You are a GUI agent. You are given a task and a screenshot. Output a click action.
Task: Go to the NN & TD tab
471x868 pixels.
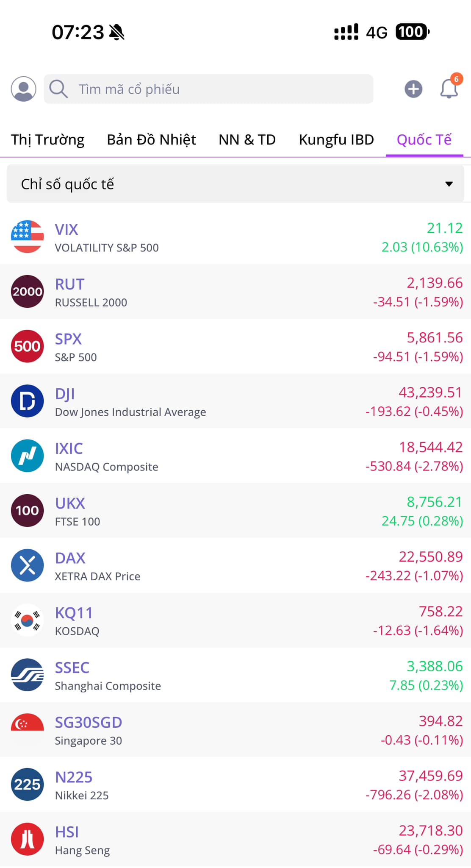[x=247, y=139]
